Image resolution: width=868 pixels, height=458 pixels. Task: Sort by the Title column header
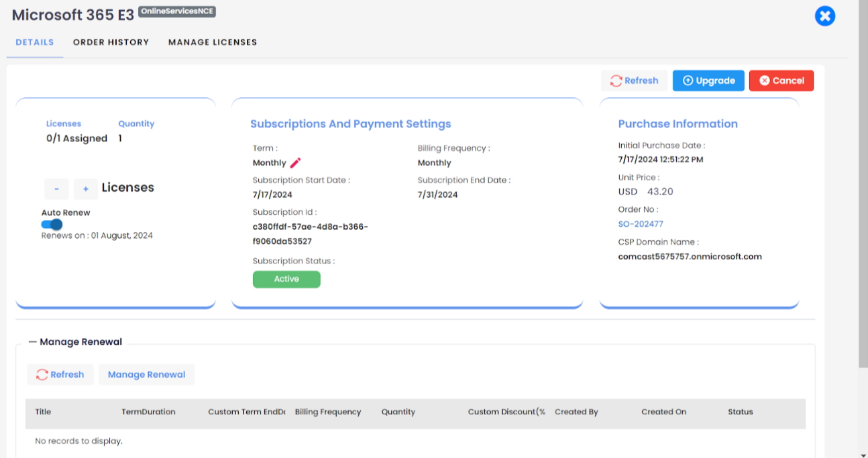[x=43, y=412]
